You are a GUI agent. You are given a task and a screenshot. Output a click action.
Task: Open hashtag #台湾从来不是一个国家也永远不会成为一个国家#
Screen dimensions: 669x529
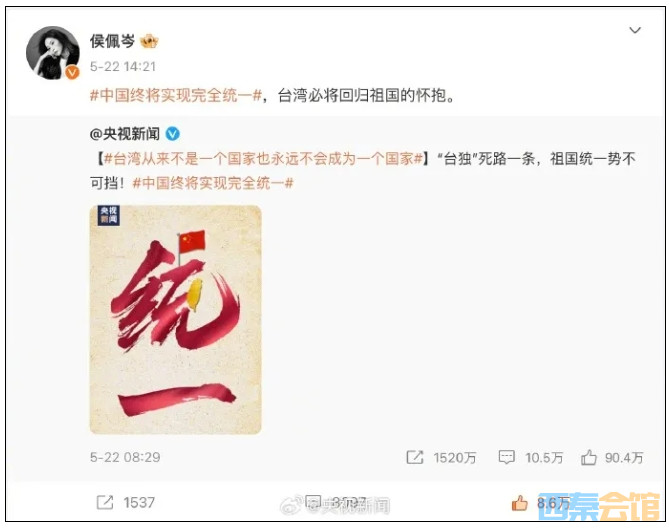tap(263, 159)
